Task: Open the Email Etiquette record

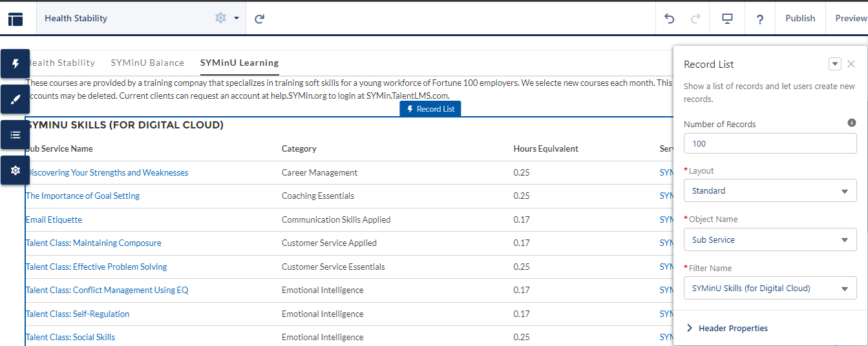Action: point(54,219)
